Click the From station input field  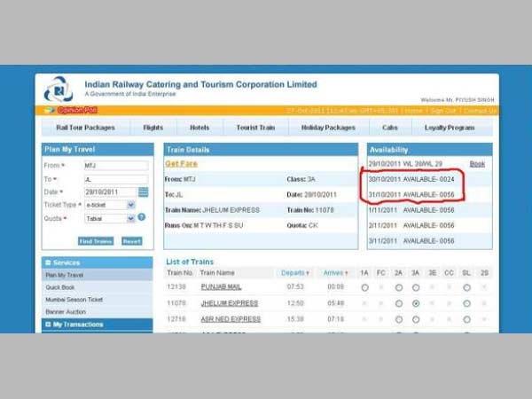115,166
